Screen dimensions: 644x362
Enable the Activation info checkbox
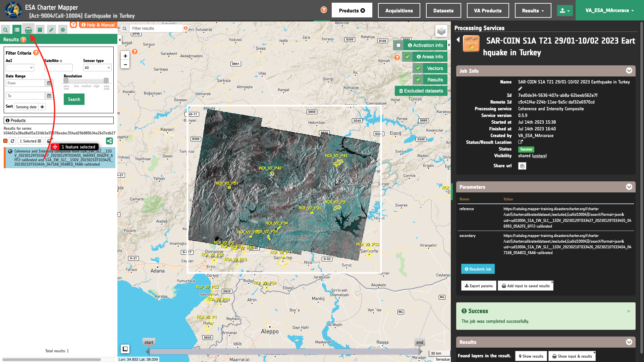398,45
